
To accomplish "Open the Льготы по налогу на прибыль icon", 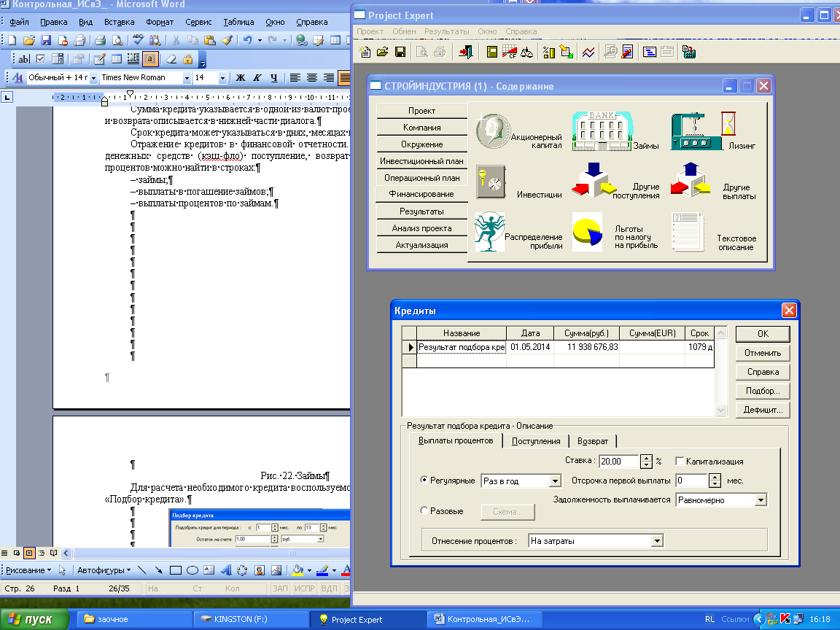I will (587, 231).
